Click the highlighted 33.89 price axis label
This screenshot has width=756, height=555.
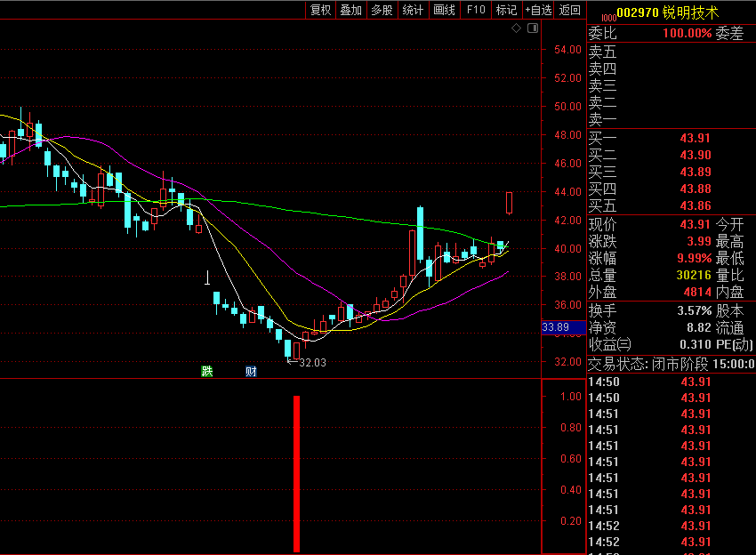tap(563, 327)
